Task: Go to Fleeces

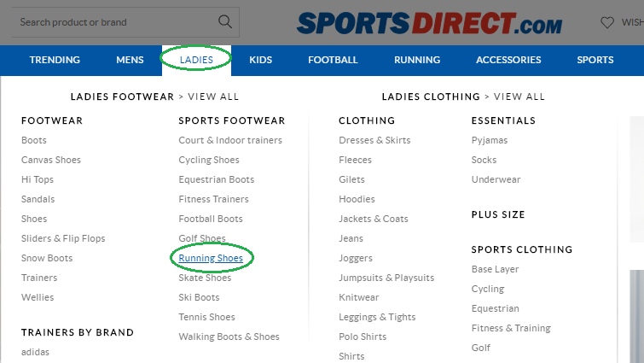Action: [x=356, y=160]
